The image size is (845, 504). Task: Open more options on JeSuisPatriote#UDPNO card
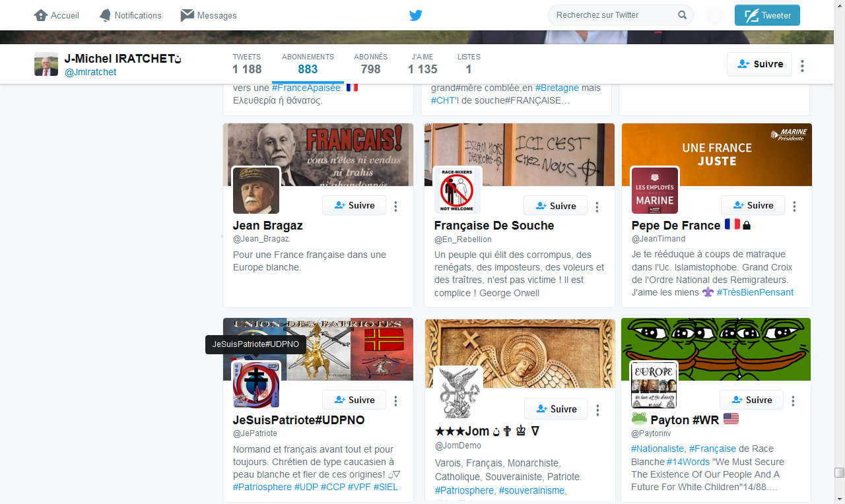tap(395, 401)
